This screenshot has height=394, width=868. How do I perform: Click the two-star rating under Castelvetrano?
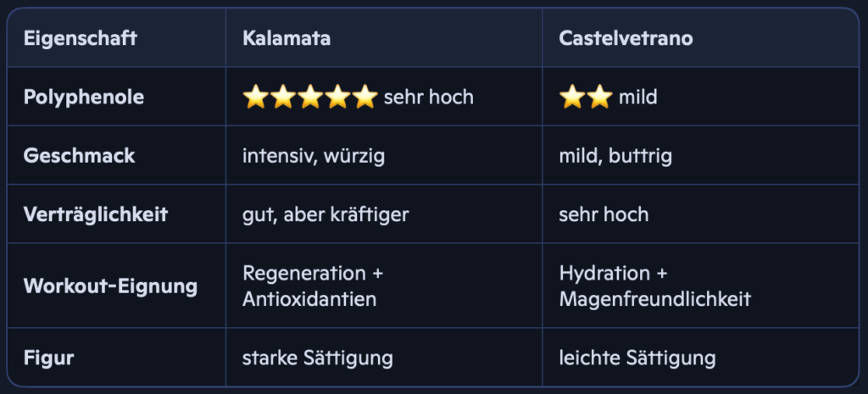pyautogui.click(x=586, y=97)
